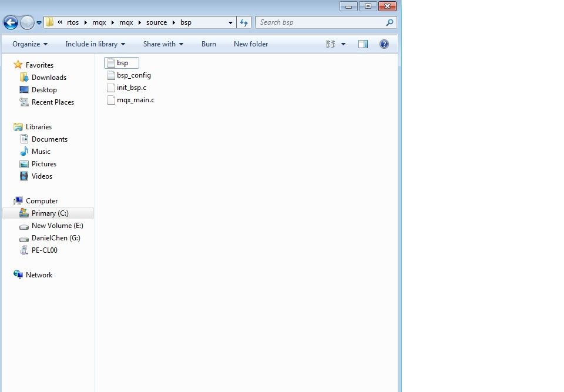Click the folder icon in address bar
The image size is (564, 392).
click(x=49, y=22)
